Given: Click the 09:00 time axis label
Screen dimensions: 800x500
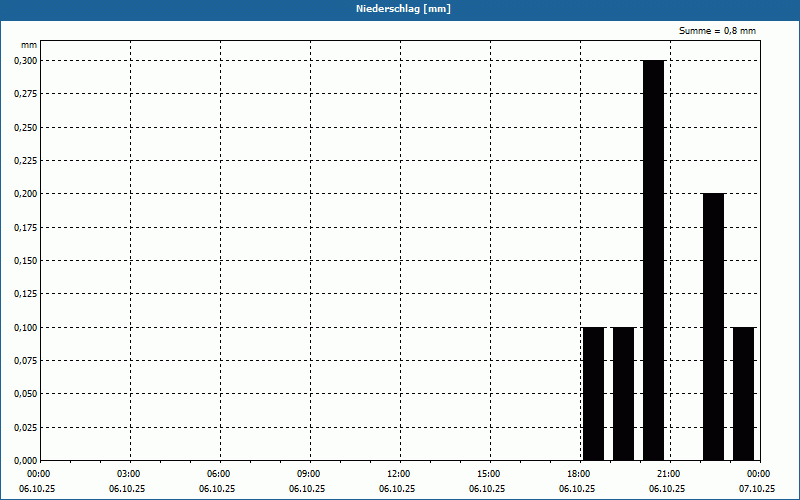Looking at the screenshot, I should coord(309,474).
